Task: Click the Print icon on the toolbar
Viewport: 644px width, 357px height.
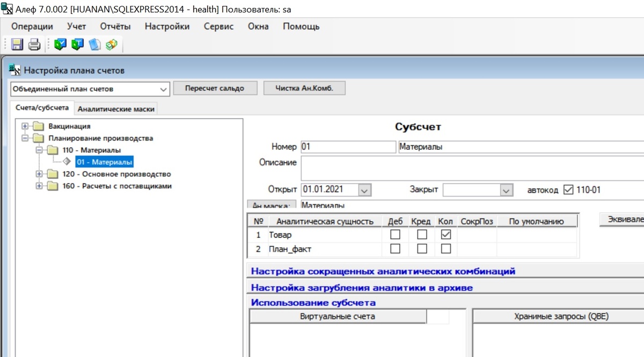Action: pyautogui.click(x=34, y=45)
